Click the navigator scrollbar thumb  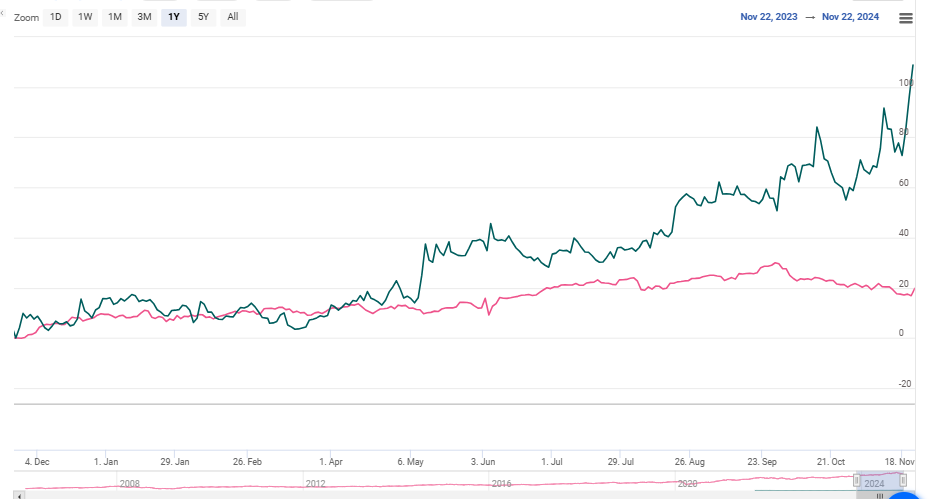coord(880,495)
